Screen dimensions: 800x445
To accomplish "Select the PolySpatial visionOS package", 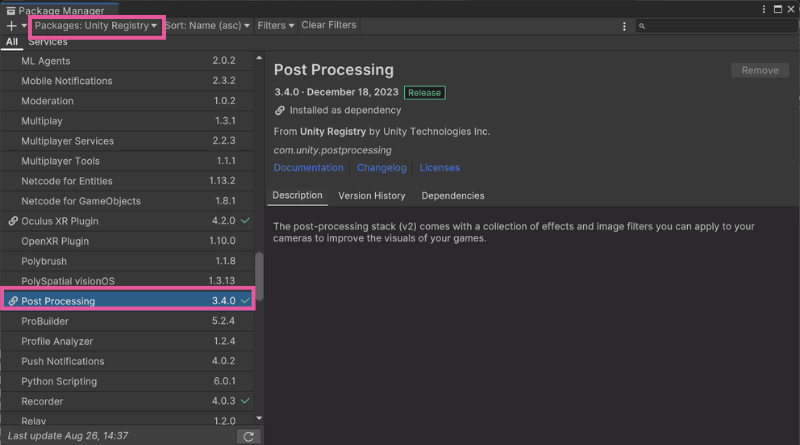I will click(128, 281).
